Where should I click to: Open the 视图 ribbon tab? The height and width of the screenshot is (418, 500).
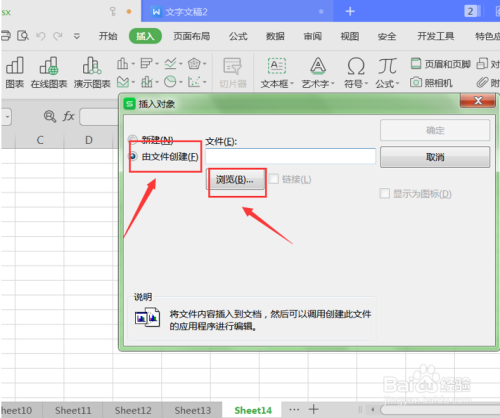(x=350, y=36)
